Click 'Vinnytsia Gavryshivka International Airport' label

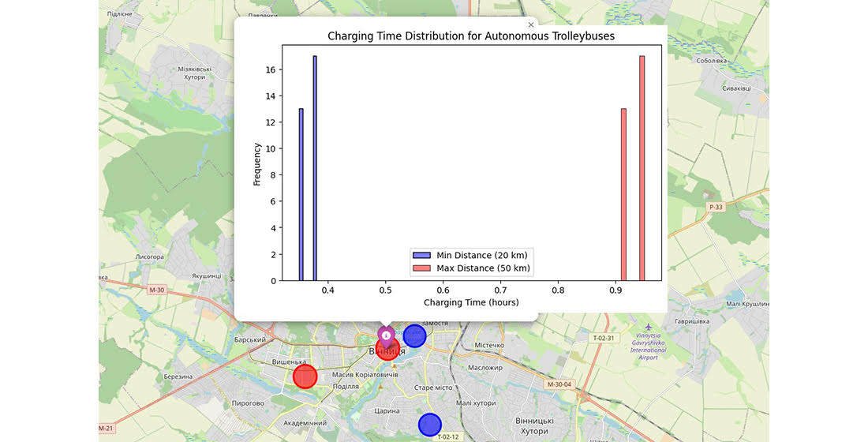(648, 346)
